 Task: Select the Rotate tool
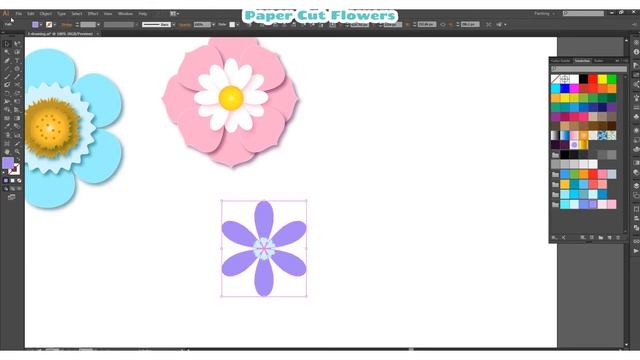point(7,93)
